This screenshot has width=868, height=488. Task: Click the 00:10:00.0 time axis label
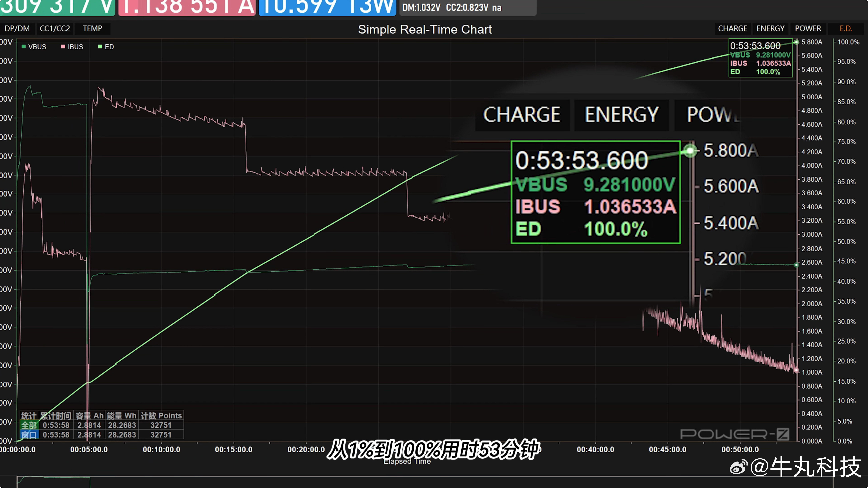tap(161, 450)
